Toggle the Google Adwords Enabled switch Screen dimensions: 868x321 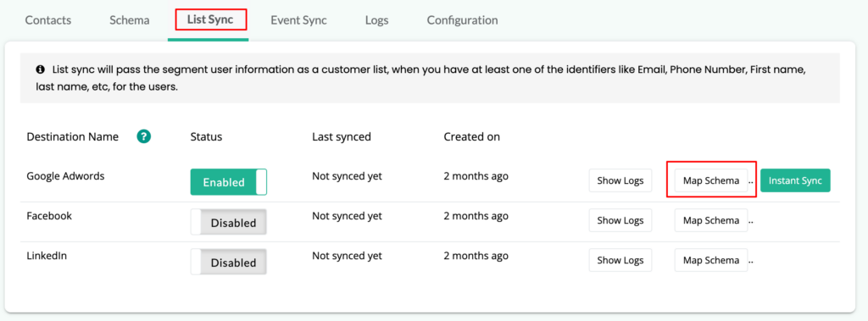229,182
